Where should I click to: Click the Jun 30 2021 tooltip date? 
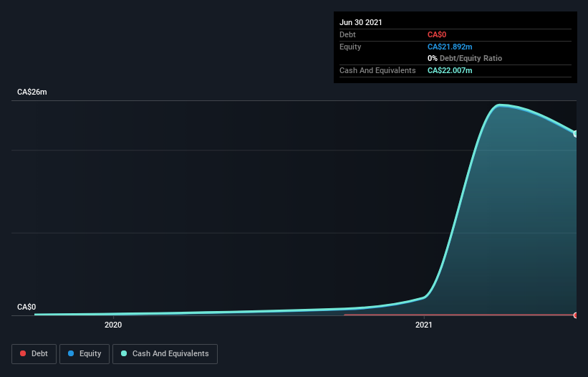(x=361, y=22)
